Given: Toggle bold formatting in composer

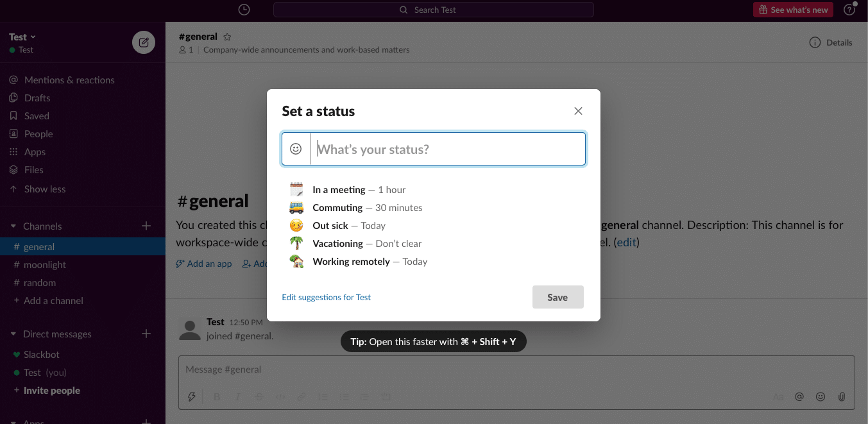Looking at the screenshot, I should click(217, 397).
